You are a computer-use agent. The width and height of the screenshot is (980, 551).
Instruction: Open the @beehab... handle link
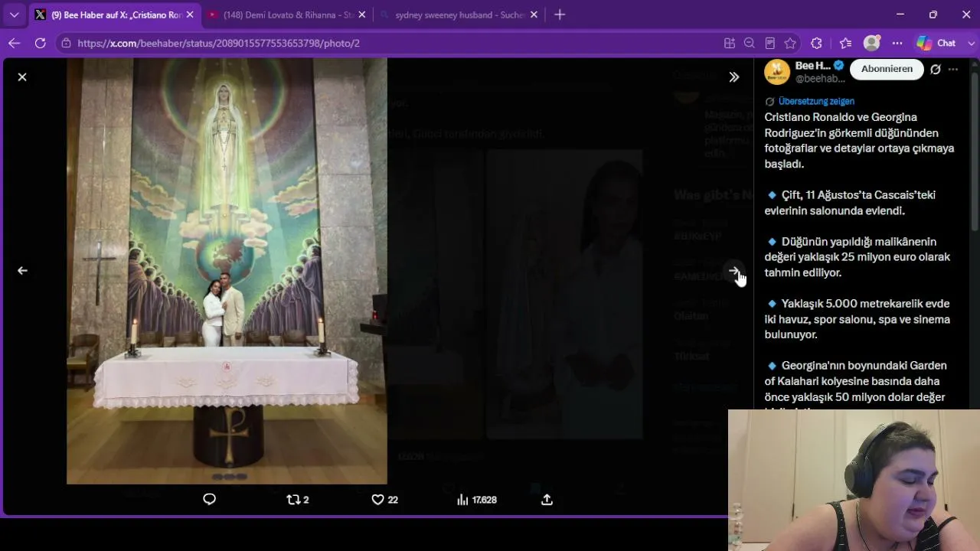click(820, 79)
